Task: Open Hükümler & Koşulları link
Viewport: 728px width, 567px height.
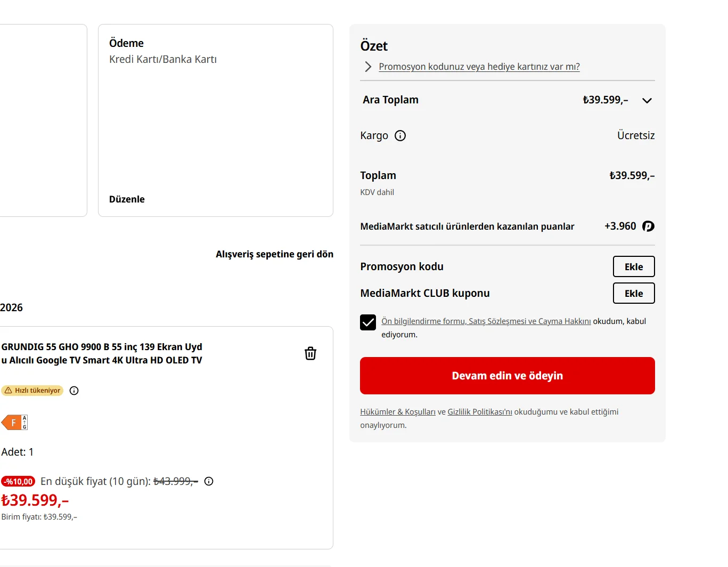Action: pos(398,412)
